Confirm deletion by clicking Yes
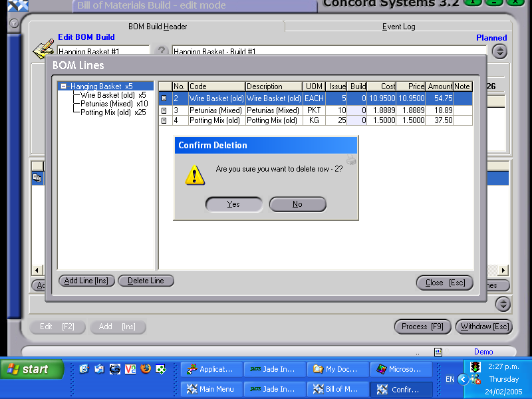The image size is (532, 399). 233,204
